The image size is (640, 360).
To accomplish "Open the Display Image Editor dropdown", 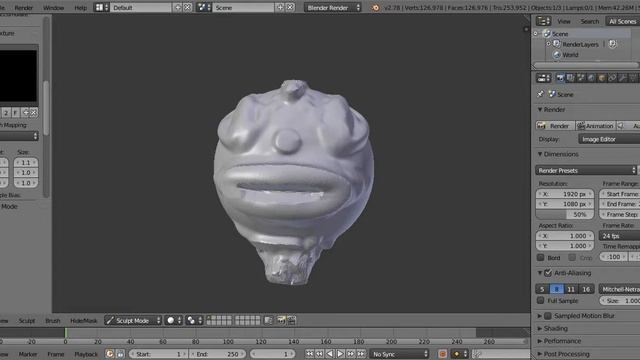I will [x=609, y=139].
